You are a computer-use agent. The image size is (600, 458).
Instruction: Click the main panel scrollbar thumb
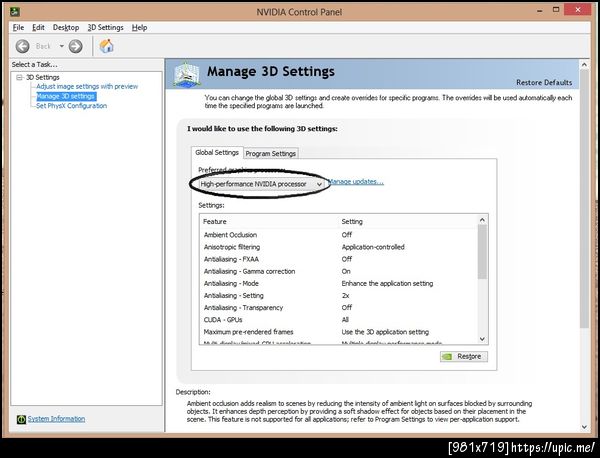584,198
